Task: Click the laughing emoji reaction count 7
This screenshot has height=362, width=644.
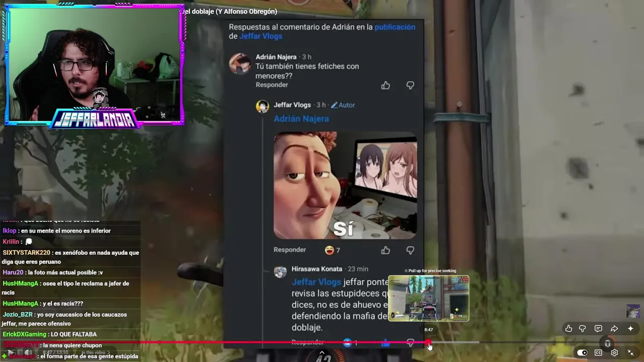Action: pos(333,250)
